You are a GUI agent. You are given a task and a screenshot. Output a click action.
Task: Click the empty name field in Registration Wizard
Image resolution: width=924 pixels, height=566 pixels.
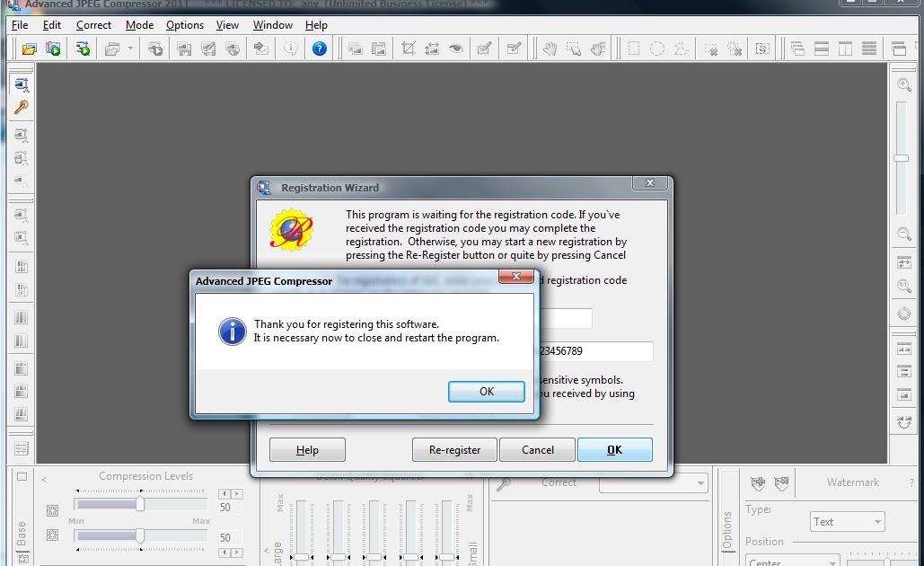click(566, 318)
